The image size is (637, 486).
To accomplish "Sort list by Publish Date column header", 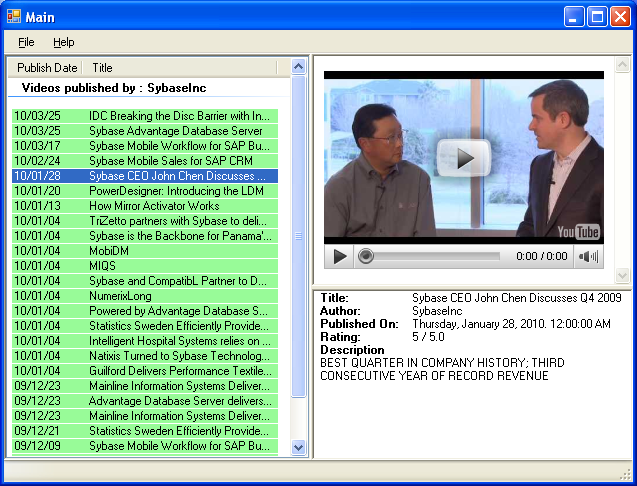I will (x=46, y=67).
